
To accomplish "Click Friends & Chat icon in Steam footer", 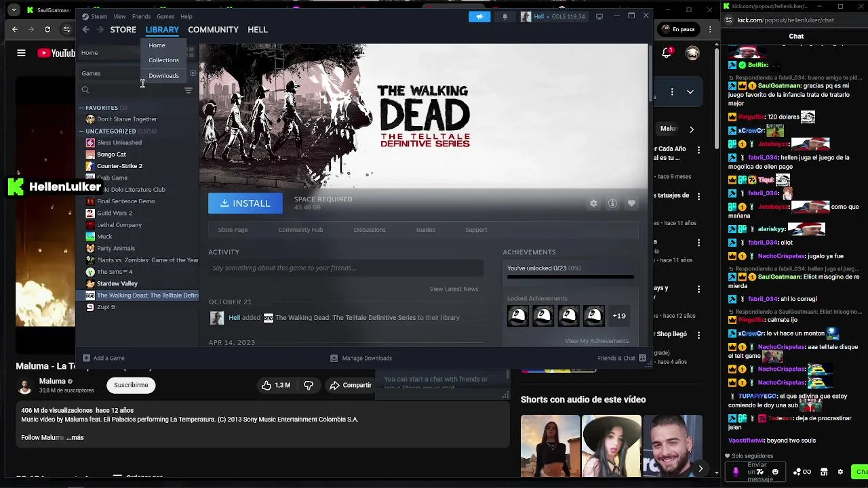I will tap(642, 358).
